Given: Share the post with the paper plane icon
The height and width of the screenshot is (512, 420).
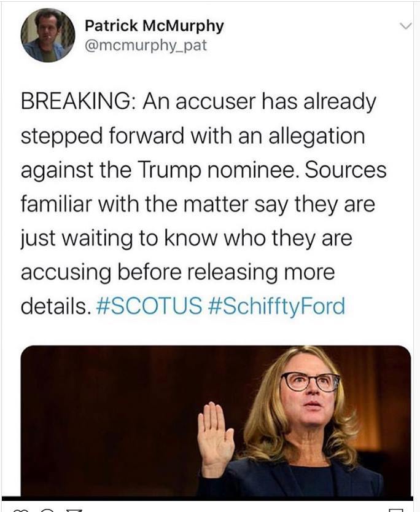Looking at the screenshot, I should [75, 510].
